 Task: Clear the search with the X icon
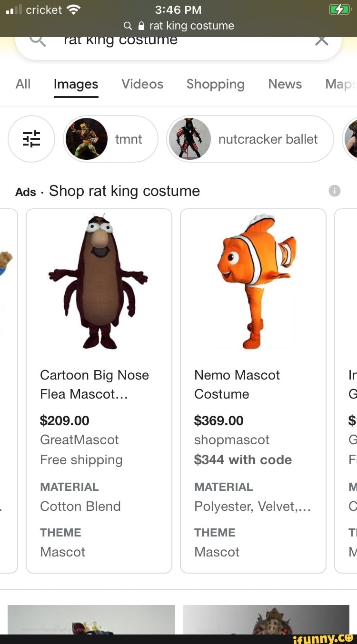tap(321, 40)
